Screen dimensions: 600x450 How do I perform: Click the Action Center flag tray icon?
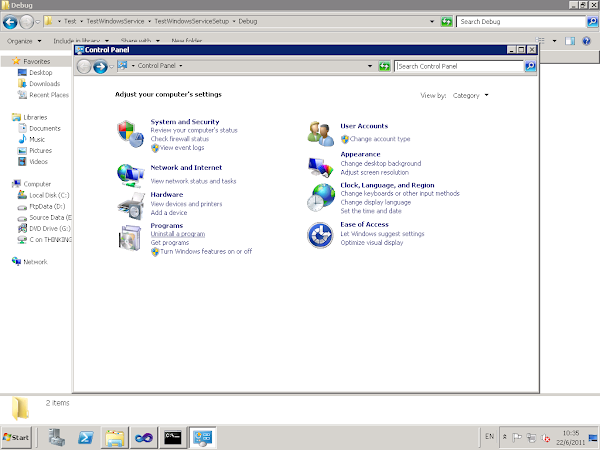[517, 437]
